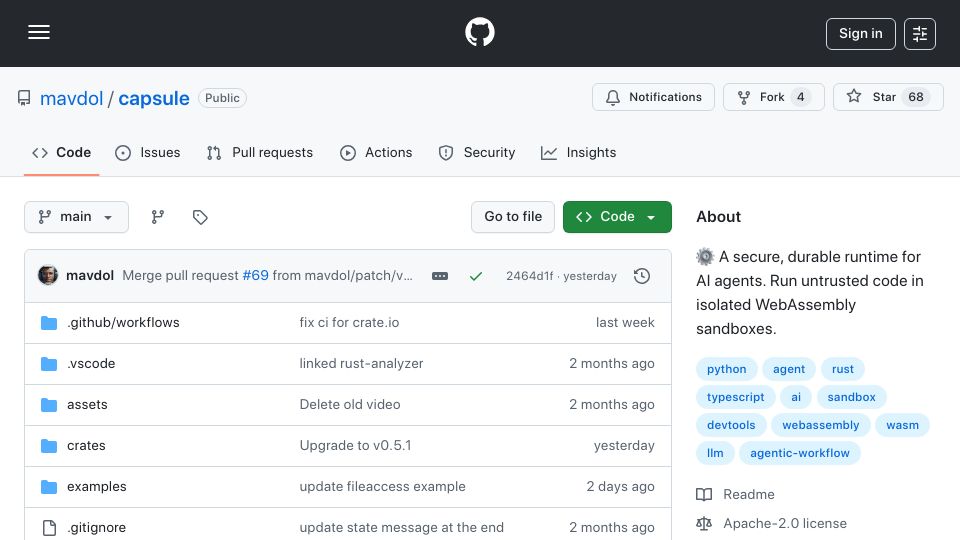Select the agentic-workflow topic tag
This screenshot has width=960, height=540.
[x=800, y=454]
